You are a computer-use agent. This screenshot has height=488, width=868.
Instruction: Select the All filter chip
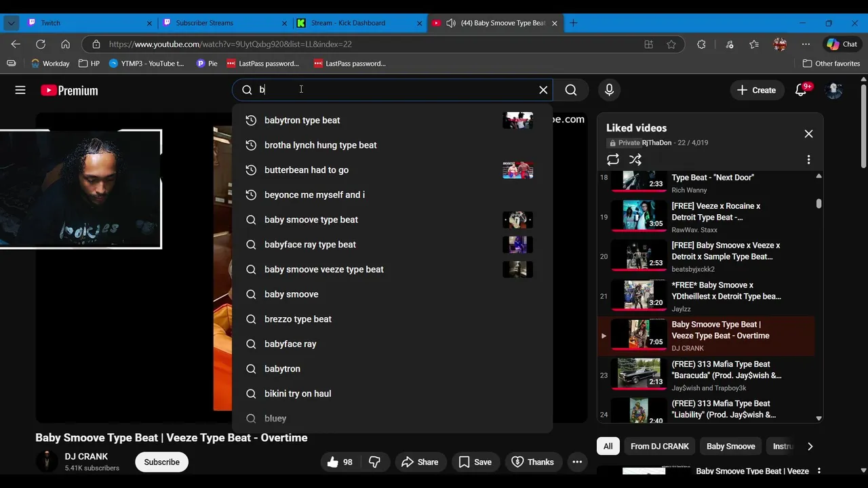click(608, 446)
